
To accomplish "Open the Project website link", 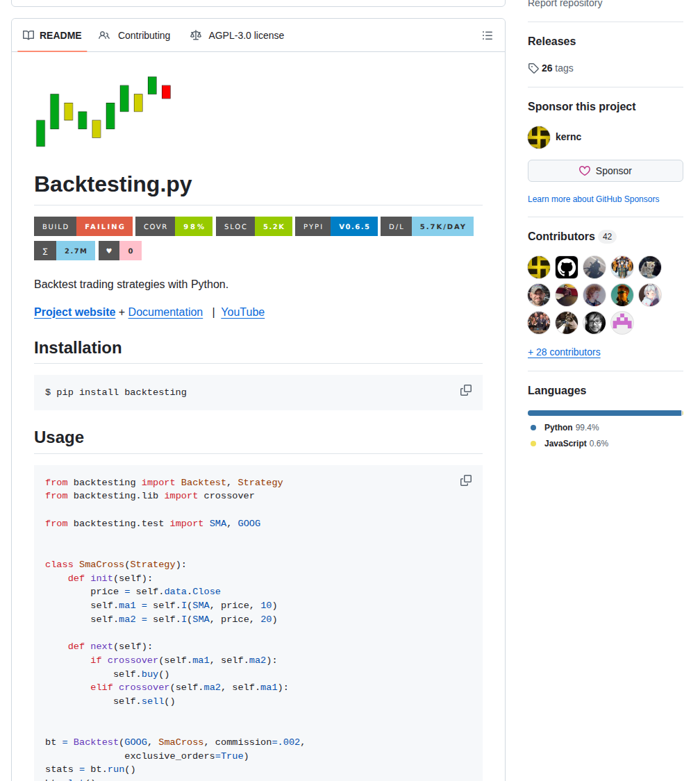I will (x=75, y=312).
